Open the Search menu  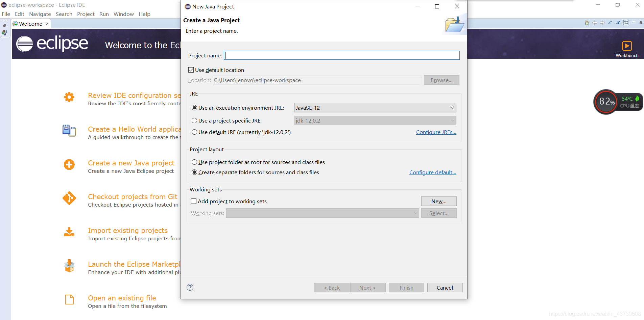click(64, 14)
